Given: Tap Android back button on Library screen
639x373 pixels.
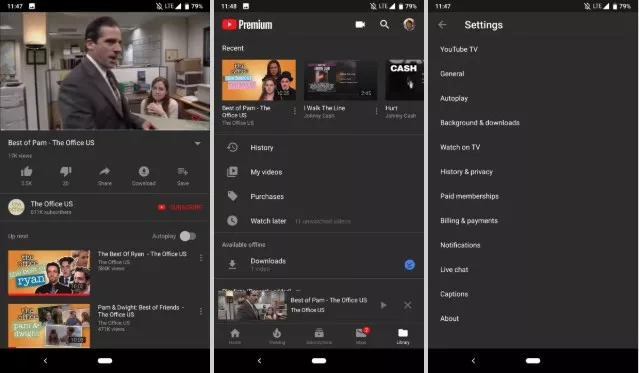Looking at the screenshot, I should 259,361.
